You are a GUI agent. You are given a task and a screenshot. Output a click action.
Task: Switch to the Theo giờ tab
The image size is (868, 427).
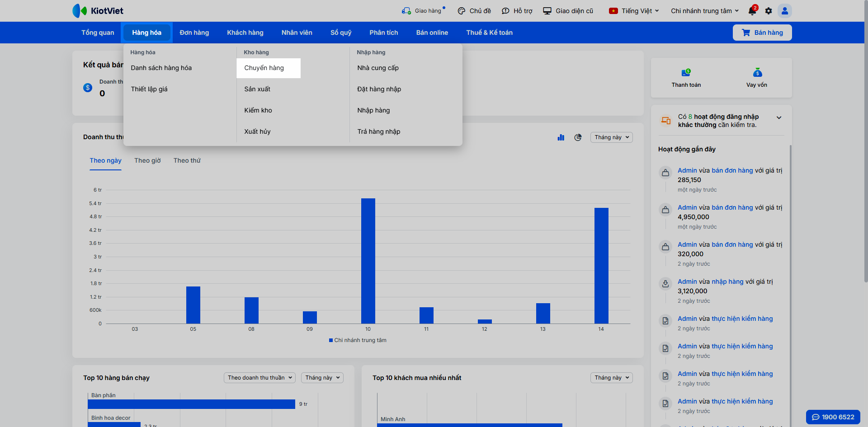point(147,160)
